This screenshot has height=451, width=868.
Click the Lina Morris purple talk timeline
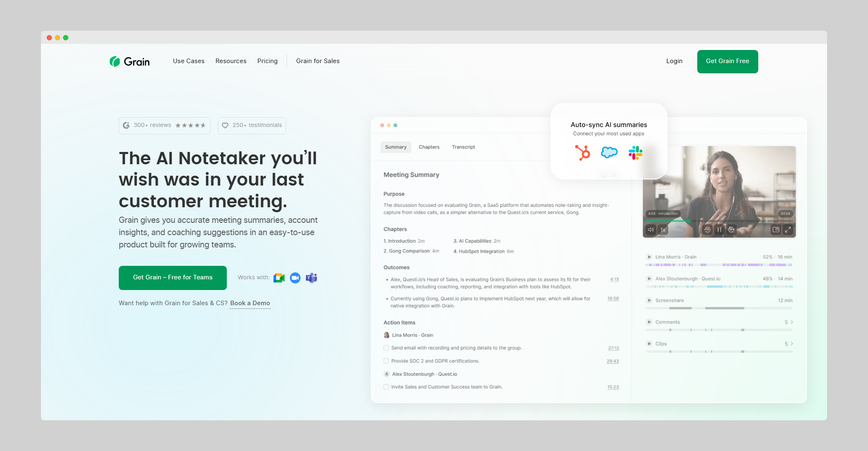click(719, 265)
